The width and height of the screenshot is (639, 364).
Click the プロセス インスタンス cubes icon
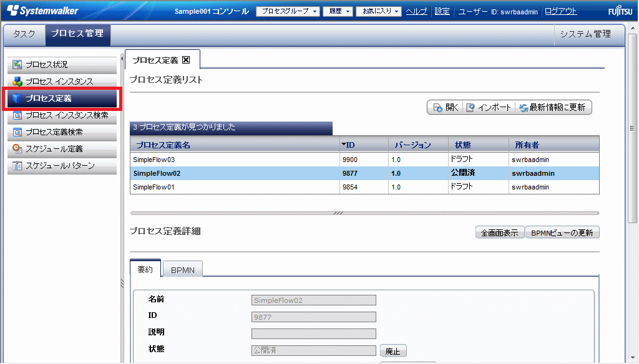tap(17, 82)
